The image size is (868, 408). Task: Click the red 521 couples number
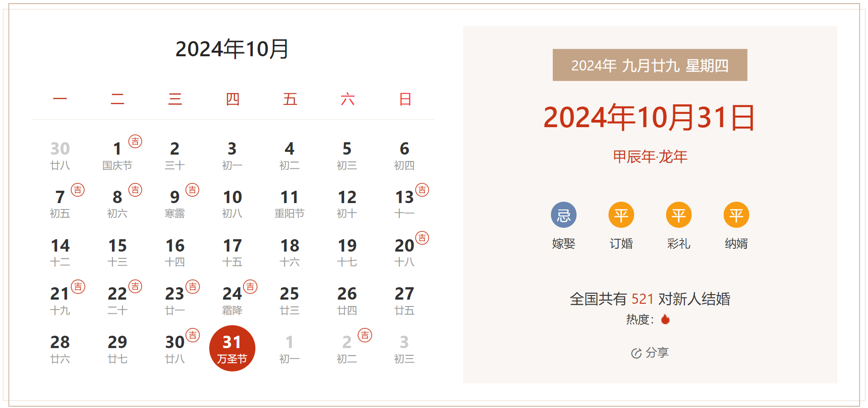(643, 299)
